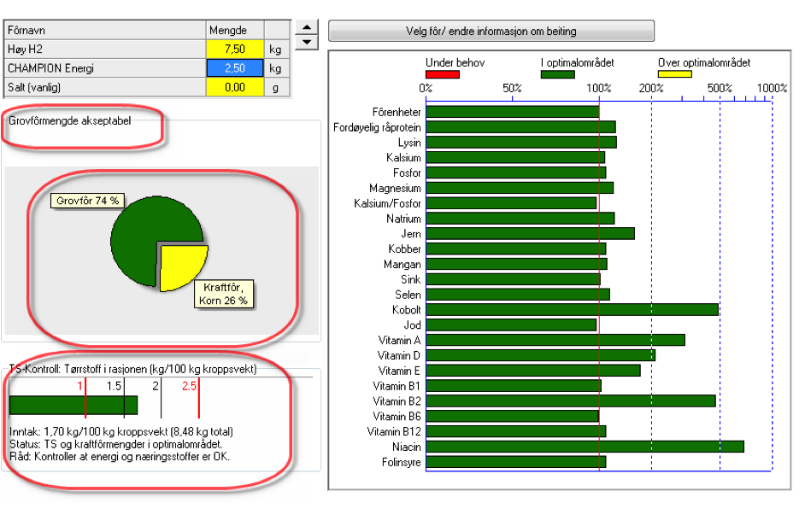Open the 'Velg fôr/ endre informasjon om beiting' dialog
This screenshot has width=805, height=532.
coord(491,31)
